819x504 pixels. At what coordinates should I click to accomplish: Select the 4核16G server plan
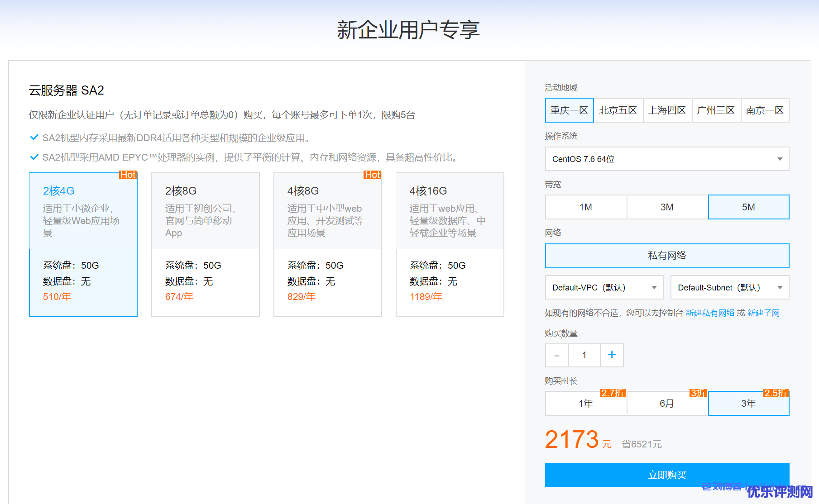point(450,244)
